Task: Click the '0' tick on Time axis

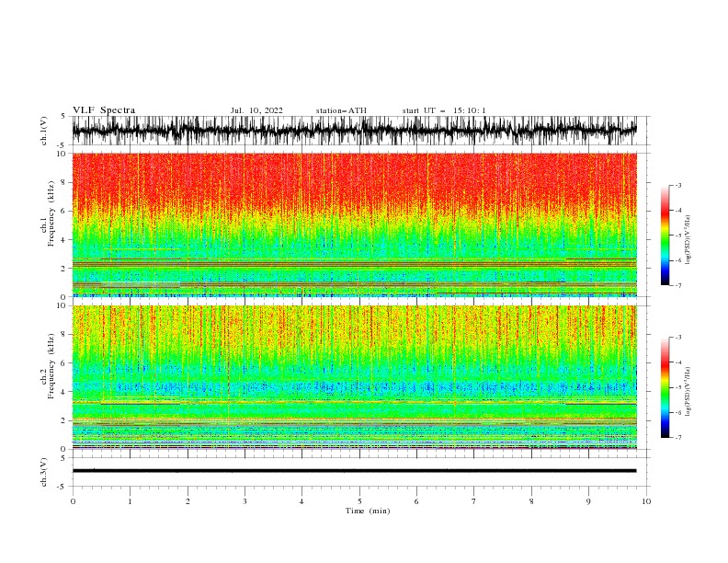Action: [x=73, y=501]
